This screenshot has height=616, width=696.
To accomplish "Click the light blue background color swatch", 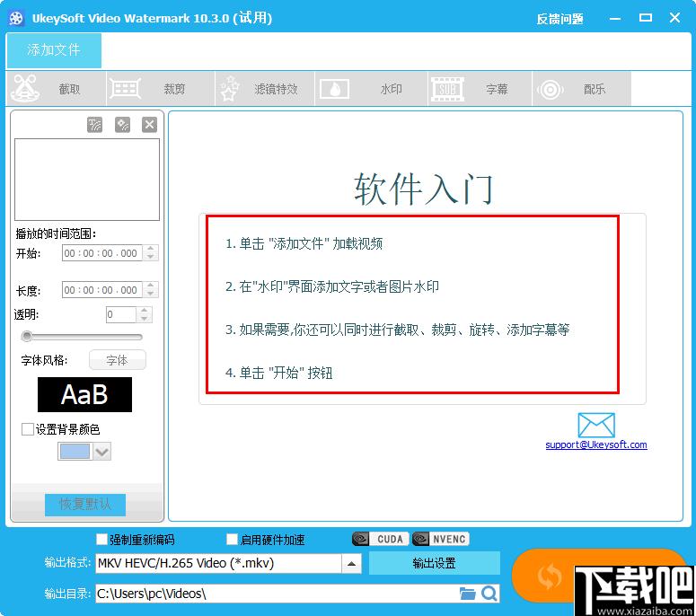I will pyautogui.click(x=75, y=452).
